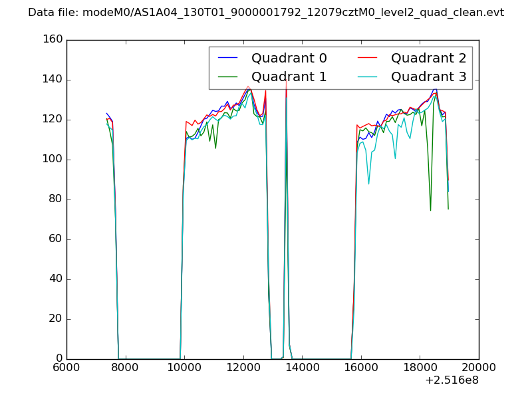Select the Quadrant 0 legend label
Image resolution: width=532 pixels, height=399 pixels.
[x=289, y=58]
